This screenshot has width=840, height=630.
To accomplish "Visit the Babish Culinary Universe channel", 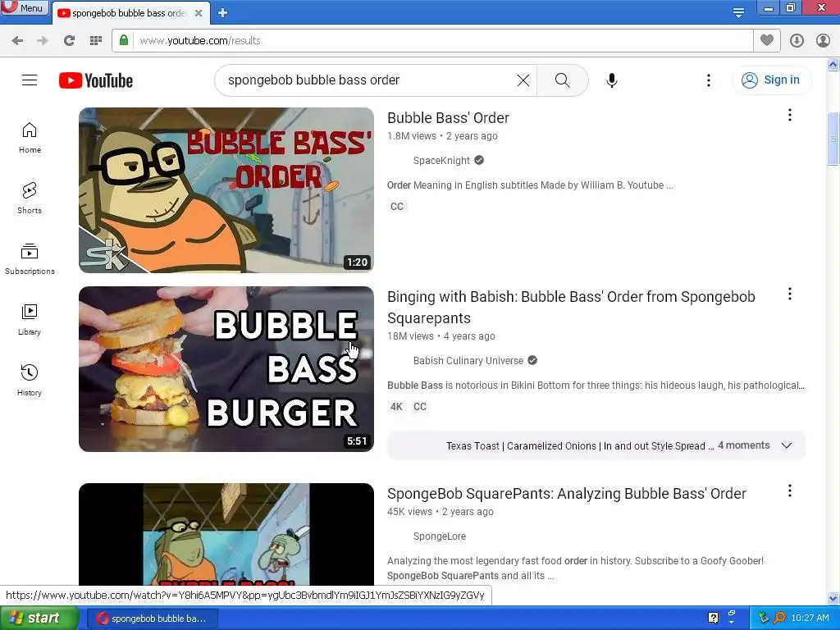I will (468, 361).
